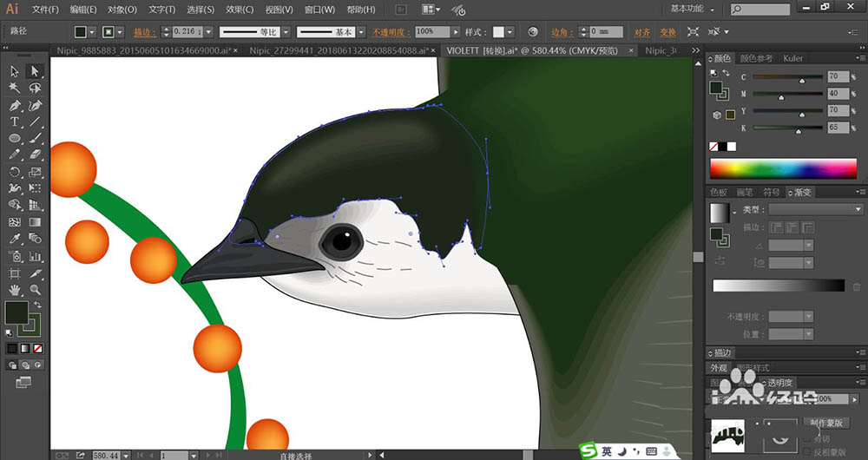Open the zoom level dropdown in status bar

click(x=126, y=455)
